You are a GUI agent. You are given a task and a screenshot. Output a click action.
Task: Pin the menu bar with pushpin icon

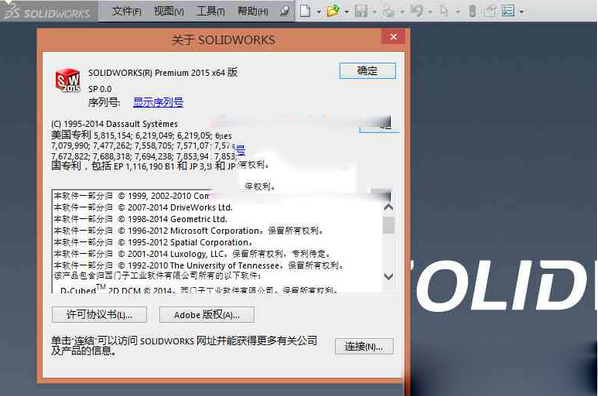[x=284, y=11]
